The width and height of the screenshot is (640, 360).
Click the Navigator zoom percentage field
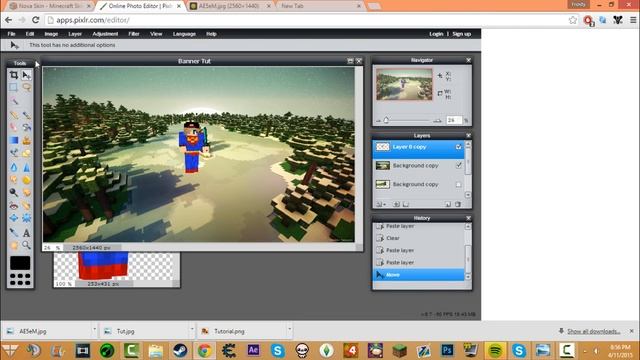454,120
